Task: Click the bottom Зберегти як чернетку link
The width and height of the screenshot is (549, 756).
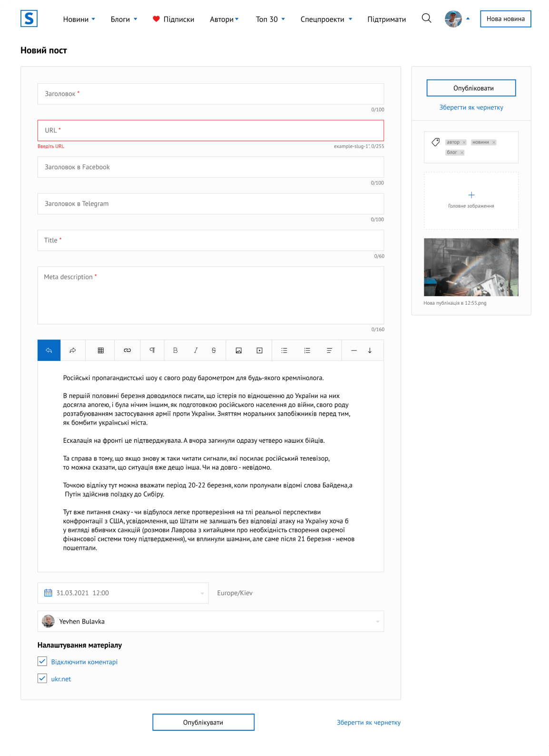Action: click(369, 722)
